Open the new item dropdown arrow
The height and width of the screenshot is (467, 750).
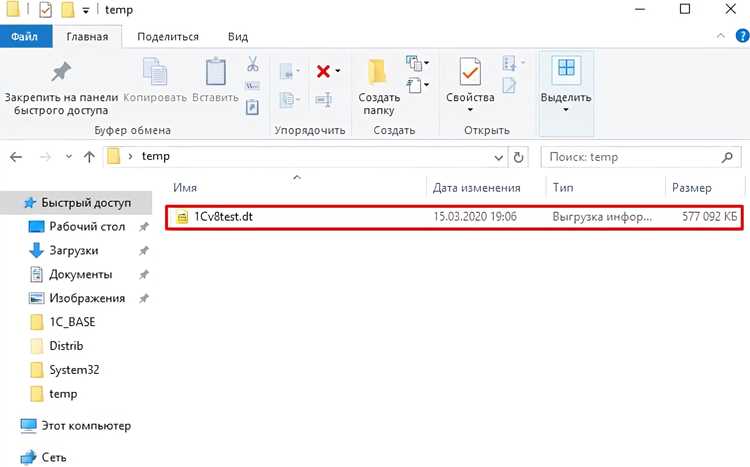pos(426,62)
